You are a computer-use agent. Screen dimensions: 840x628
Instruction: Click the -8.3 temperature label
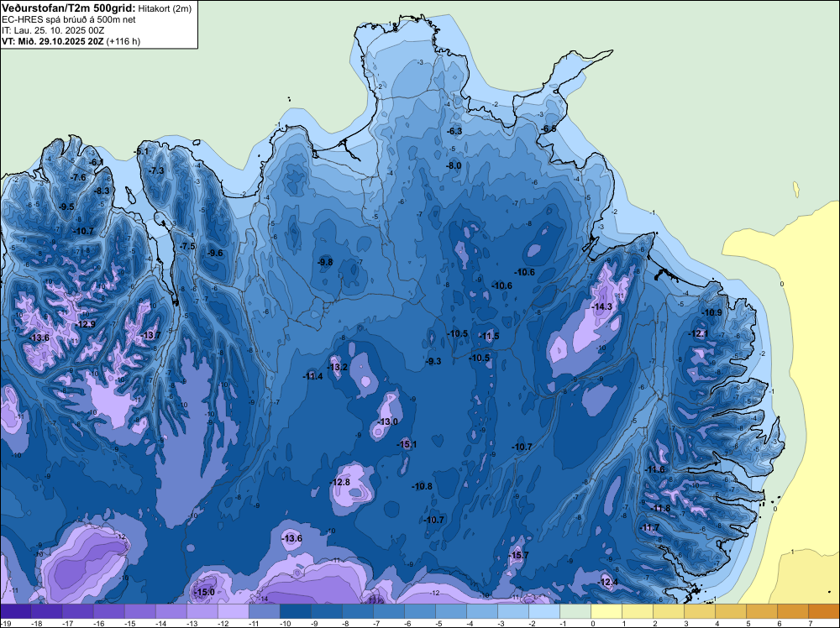102,191
